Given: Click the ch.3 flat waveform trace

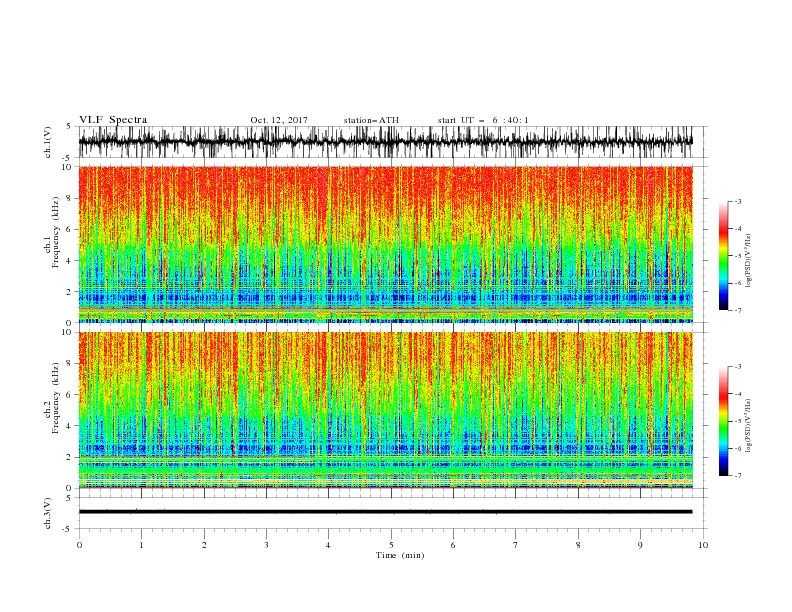Looking at the screenshot, I should pos(385,512).
